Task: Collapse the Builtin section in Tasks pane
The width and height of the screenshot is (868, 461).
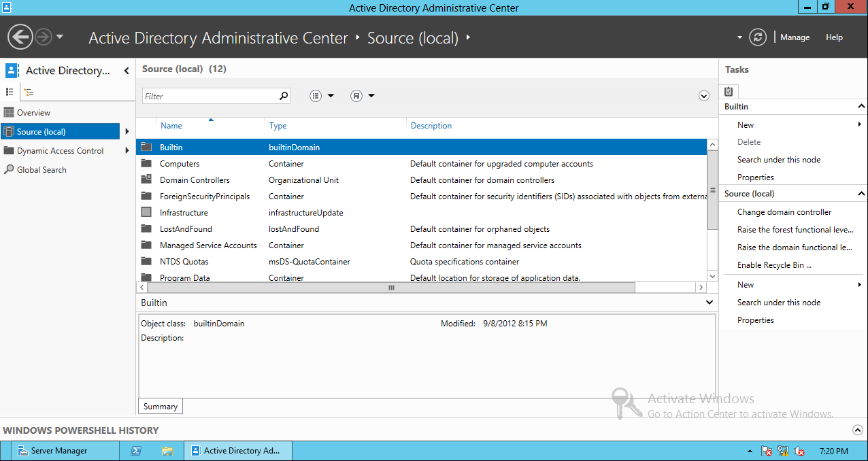Action: (x=863, y=106)
